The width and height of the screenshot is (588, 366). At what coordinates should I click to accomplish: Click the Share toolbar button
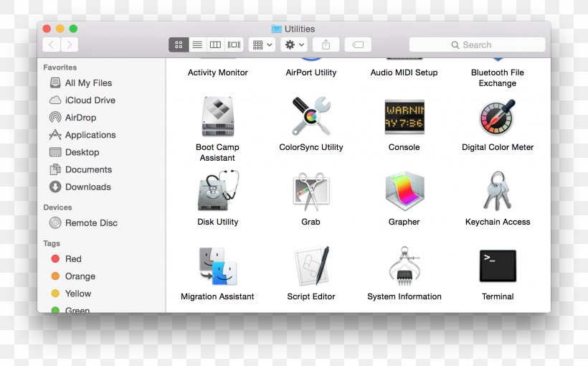point(326,44)
